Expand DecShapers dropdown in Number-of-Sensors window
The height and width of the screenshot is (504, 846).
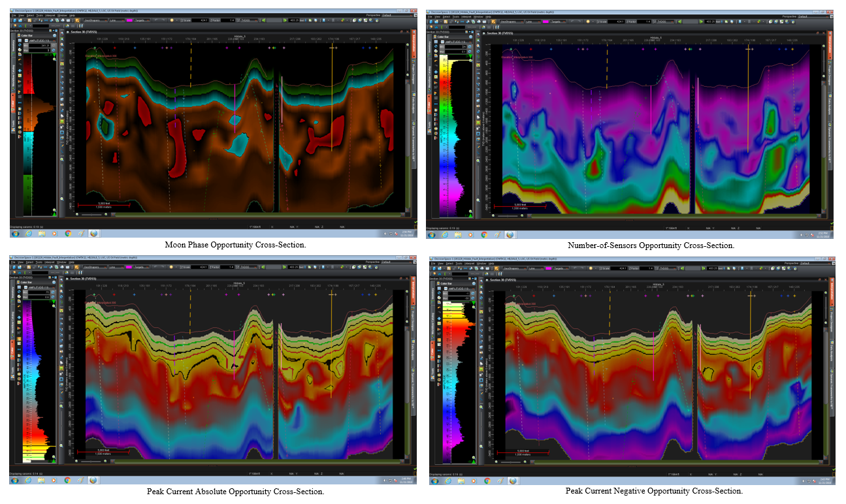(512, 21)
